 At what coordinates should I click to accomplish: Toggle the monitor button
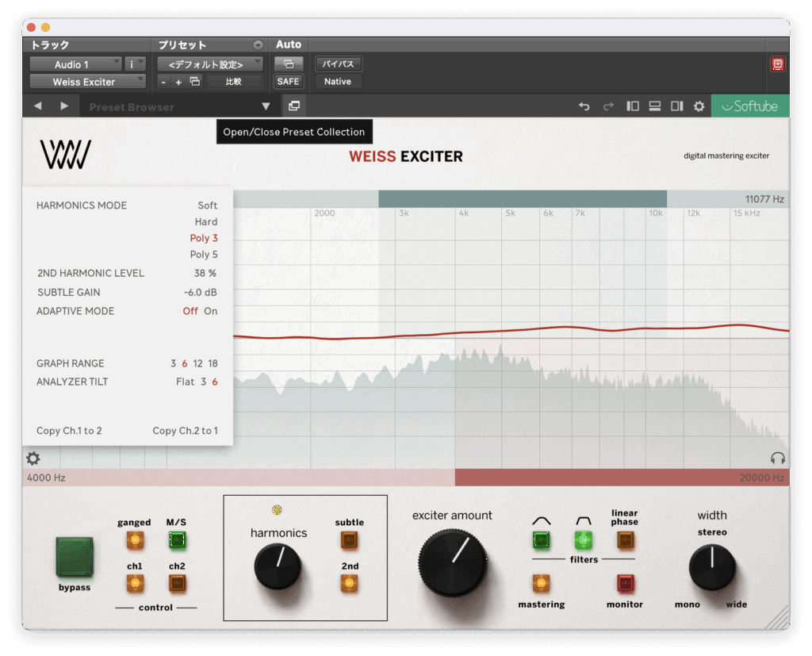[625, 584]
